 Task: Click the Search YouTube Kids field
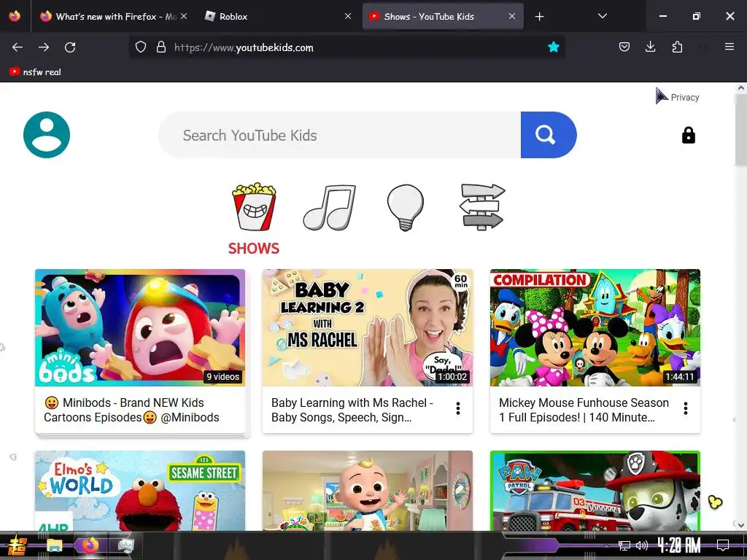coord(339,135)
